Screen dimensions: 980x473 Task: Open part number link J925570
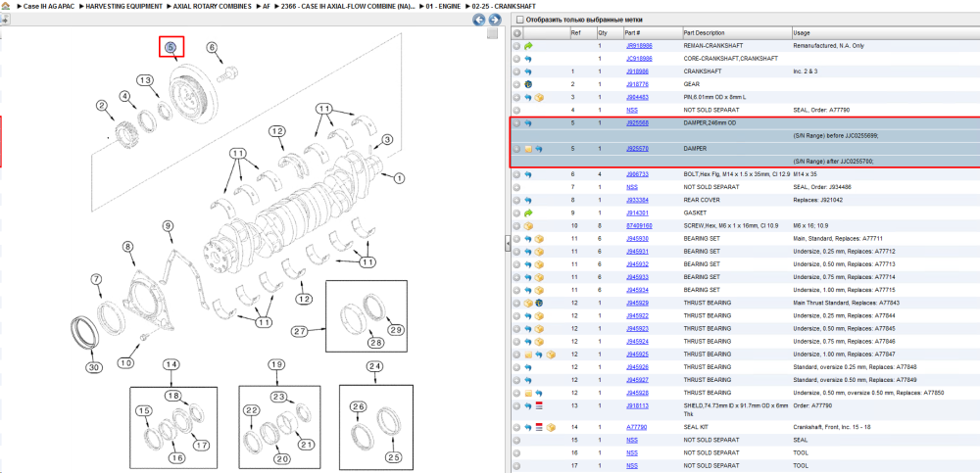click(637, 149)
